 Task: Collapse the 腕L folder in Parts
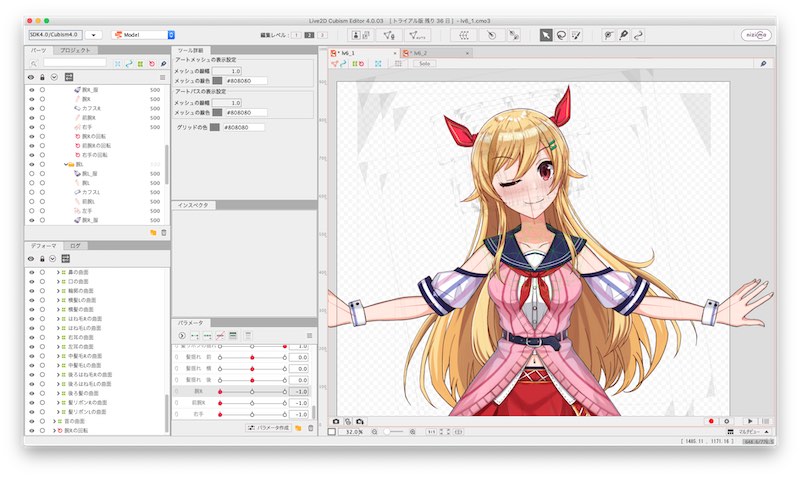(65, 164)
